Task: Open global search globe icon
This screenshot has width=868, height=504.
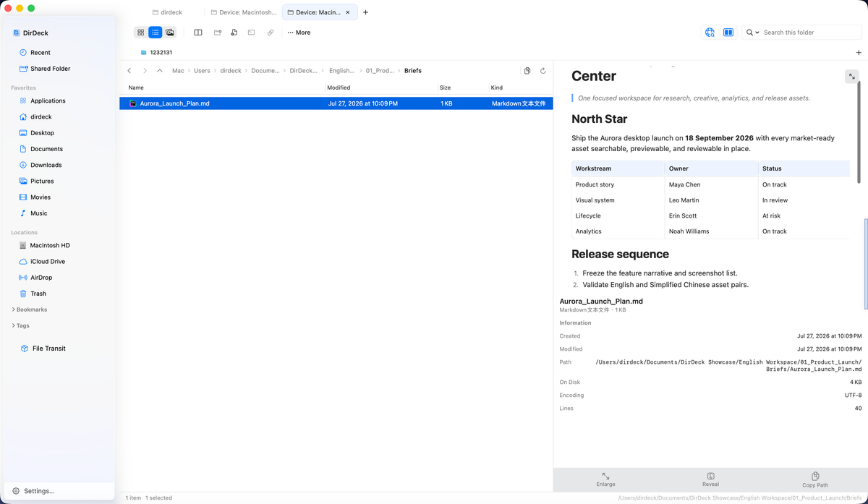Action: [x=710, y=33]
